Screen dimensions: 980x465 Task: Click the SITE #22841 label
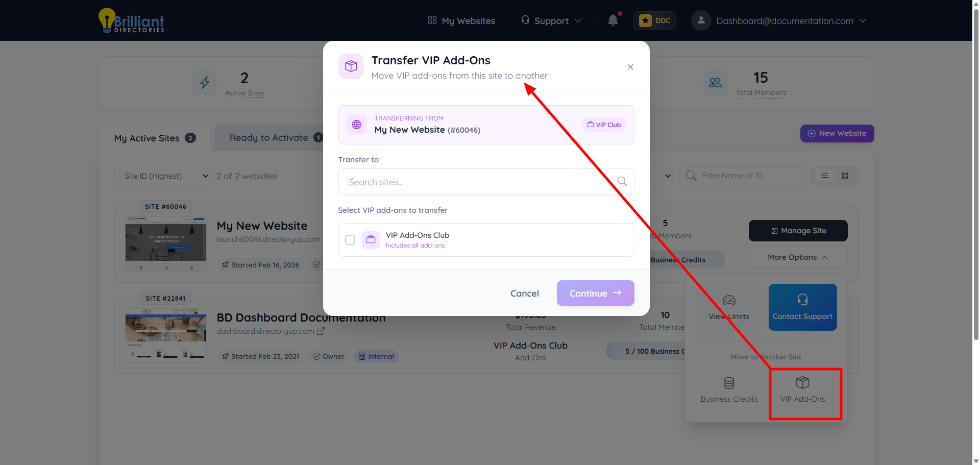click(x=165, y=299)
